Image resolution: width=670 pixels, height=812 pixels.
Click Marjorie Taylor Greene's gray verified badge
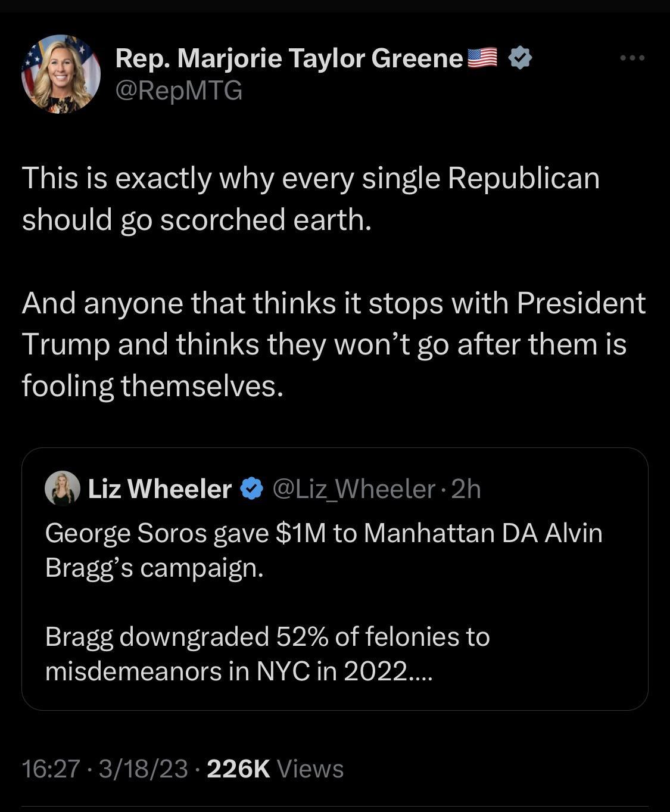tap(521, 58)
